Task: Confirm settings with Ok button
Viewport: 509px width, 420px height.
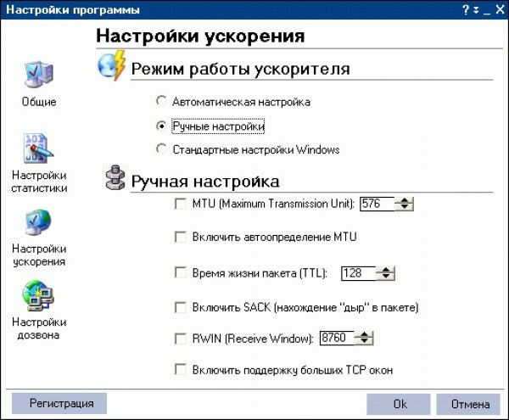Action: tap(399, 404)
